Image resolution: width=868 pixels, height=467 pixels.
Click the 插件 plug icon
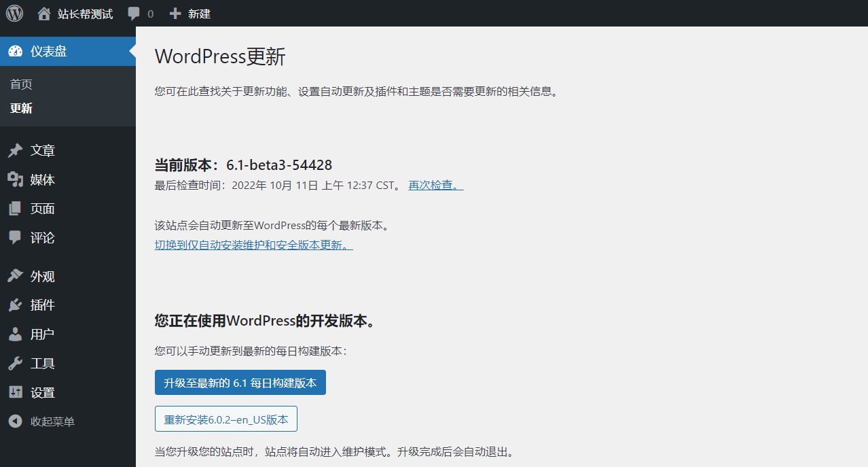(x=15, y=305)
